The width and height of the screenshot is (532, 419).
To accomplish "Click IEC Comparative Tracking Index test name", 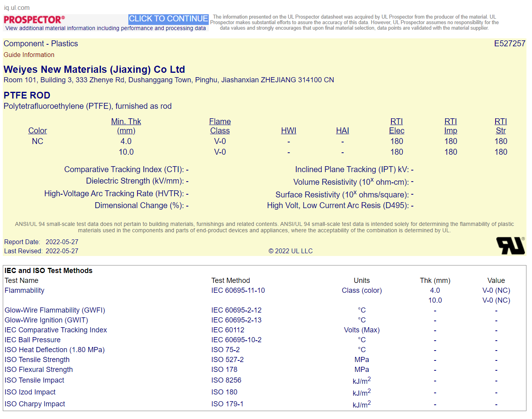I will (x=56, y=330).
